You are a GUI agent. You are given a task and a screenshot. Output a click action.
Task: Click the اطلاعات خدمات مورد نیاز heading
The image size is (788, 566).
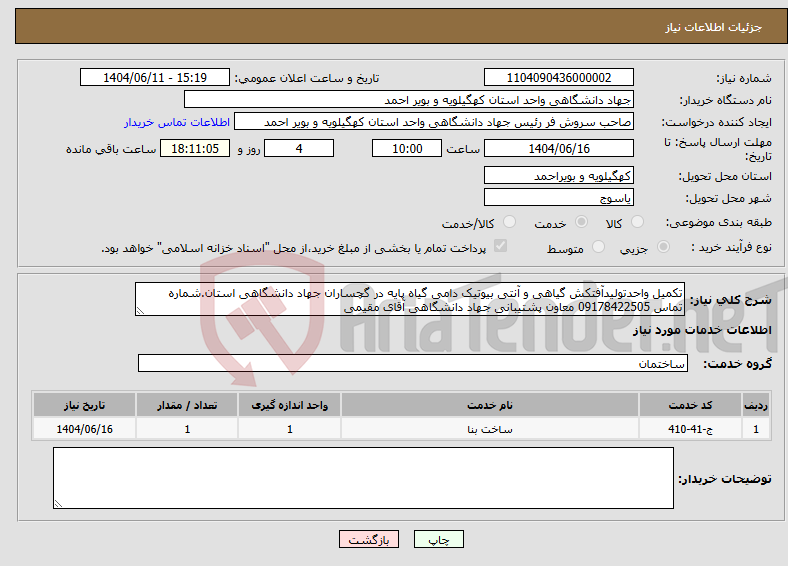coord(702,330)
